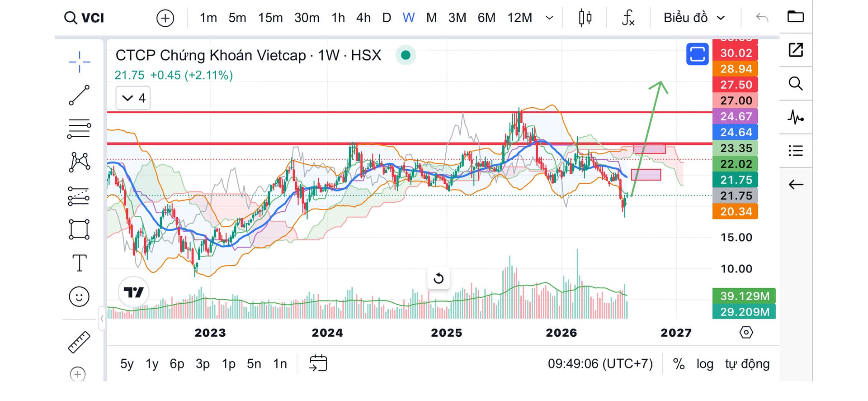The image size is (868, 401).
Task: Click the 2025 label on time axis
Action: click(447, 333)
